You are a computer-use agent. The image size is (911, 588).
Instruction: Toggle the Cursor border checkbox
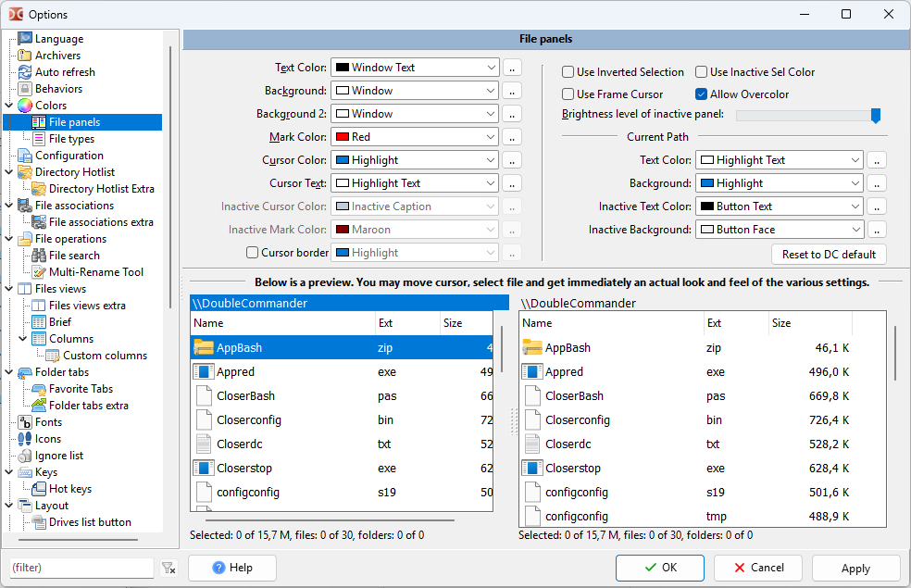point(252,253)
